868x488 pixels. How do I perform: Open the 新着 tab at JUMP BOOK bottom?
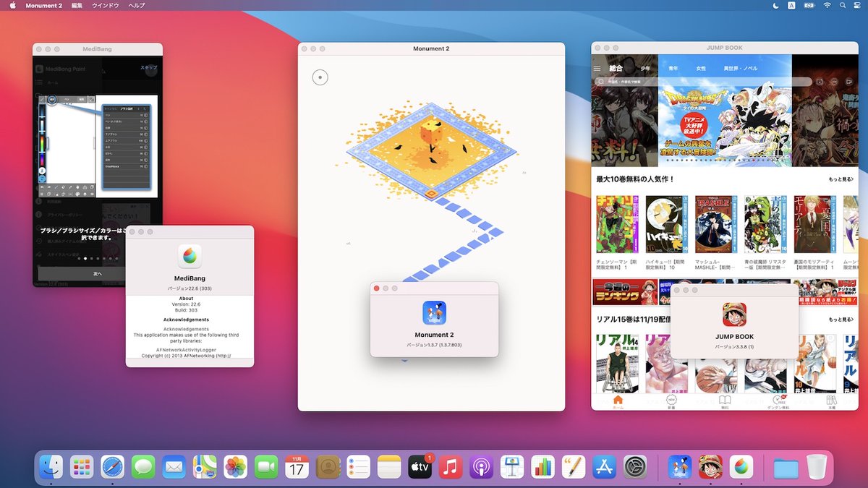tap(671, 403)
